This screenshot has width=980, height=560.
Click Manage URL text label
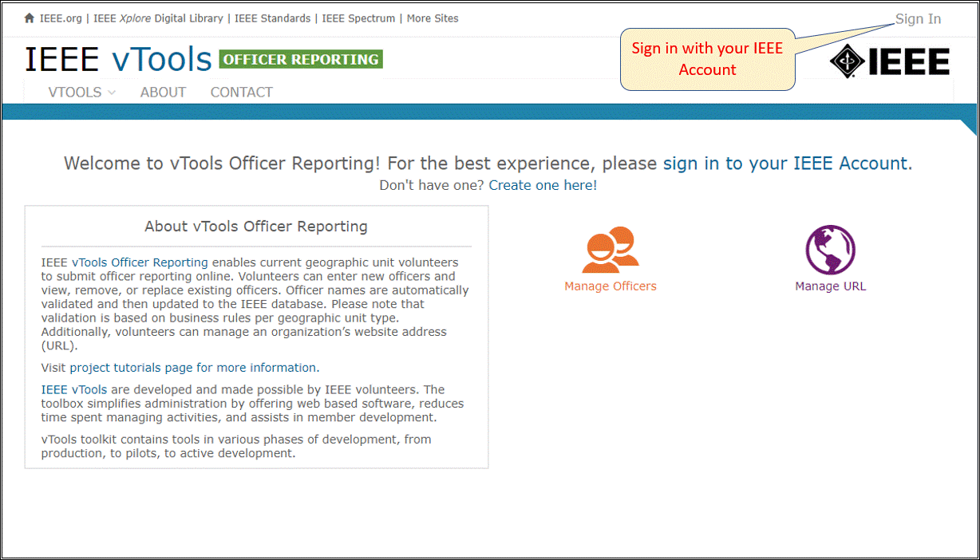(x=830, y=286)
